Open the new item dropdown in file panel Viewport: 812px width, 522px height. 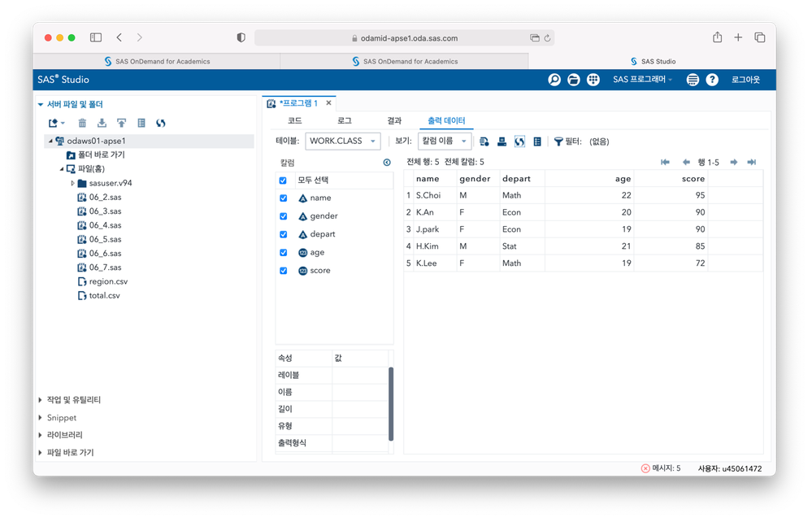point(56,124)
